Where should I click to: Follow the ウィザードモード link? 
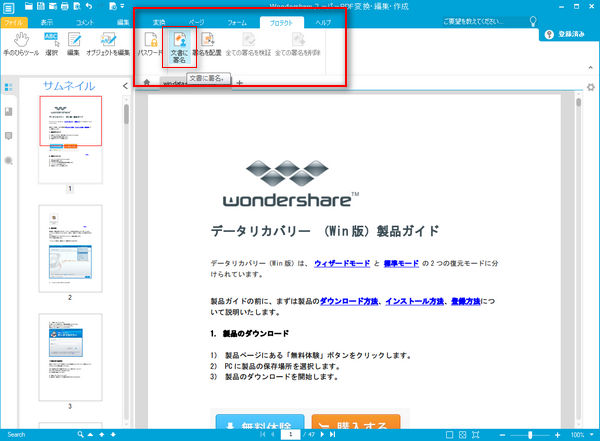click(x=342, y=263)
